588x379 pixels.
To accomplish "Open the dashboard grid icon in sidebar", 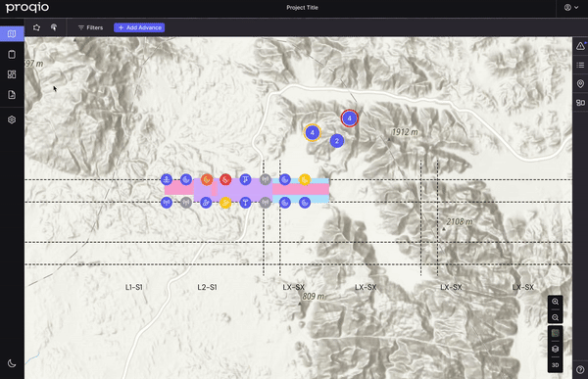I will point(12,74).
